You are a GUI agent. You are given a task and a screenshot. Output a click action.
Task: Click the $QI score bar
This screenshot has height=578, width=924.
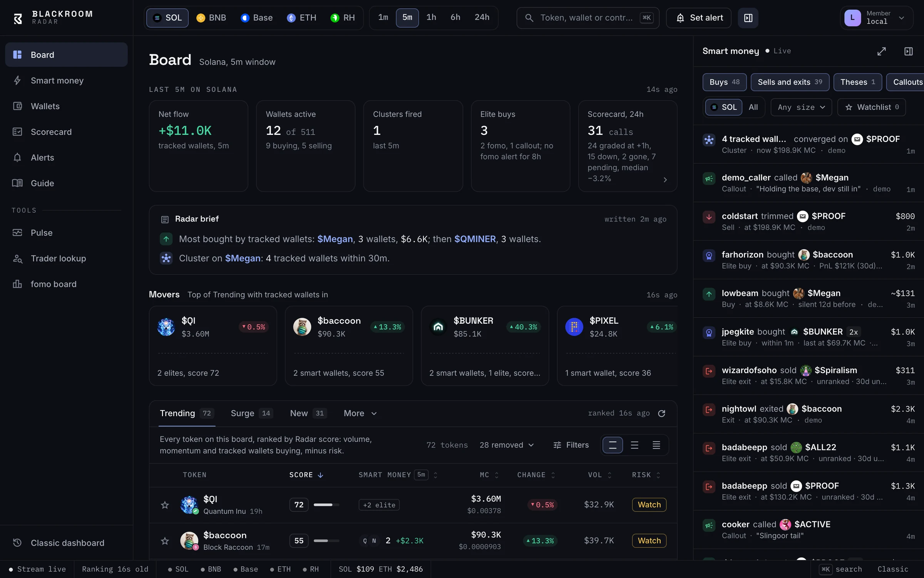(x=326, y=505)
